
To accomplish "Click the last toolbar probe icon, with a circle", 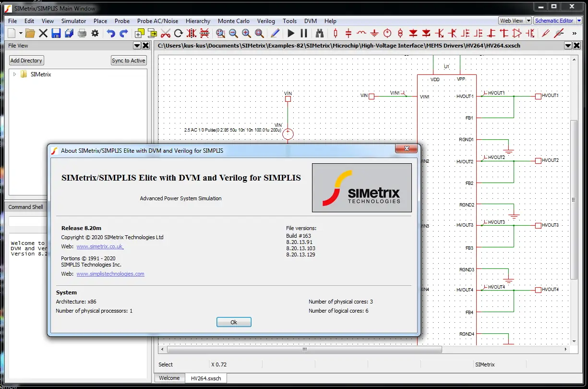I will pyautogui.click(x=559, y=33).
